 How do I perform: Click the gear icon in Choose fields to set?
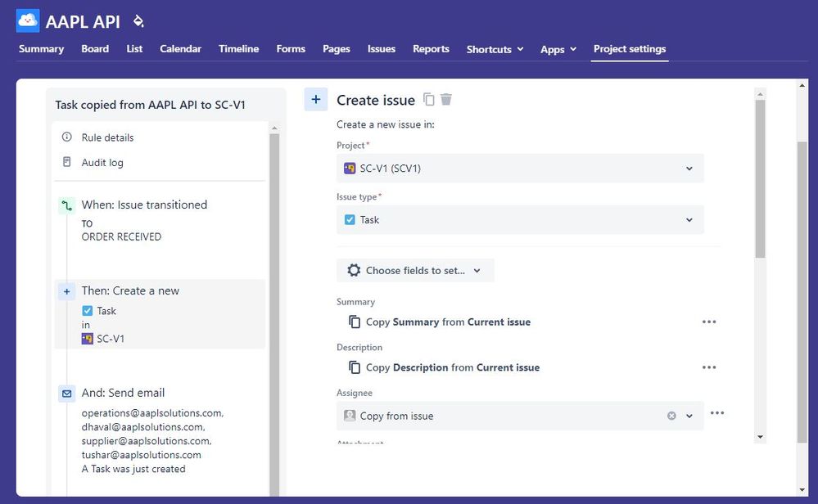(354, 270)
